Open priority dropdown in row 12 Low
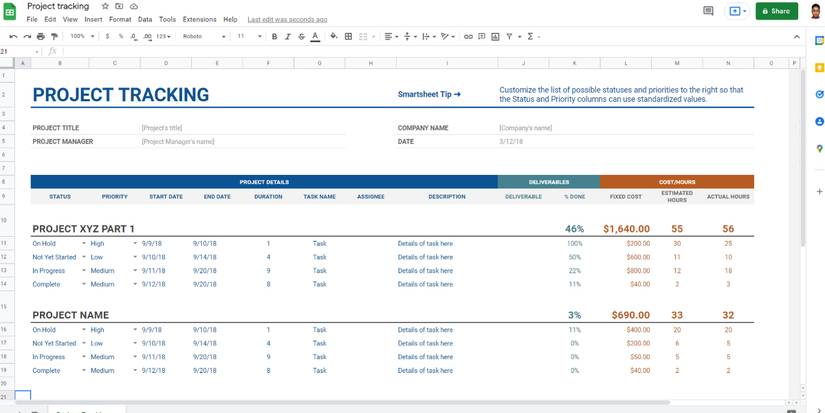The height and width of the screenshot is (413, 825). (135, 257)
